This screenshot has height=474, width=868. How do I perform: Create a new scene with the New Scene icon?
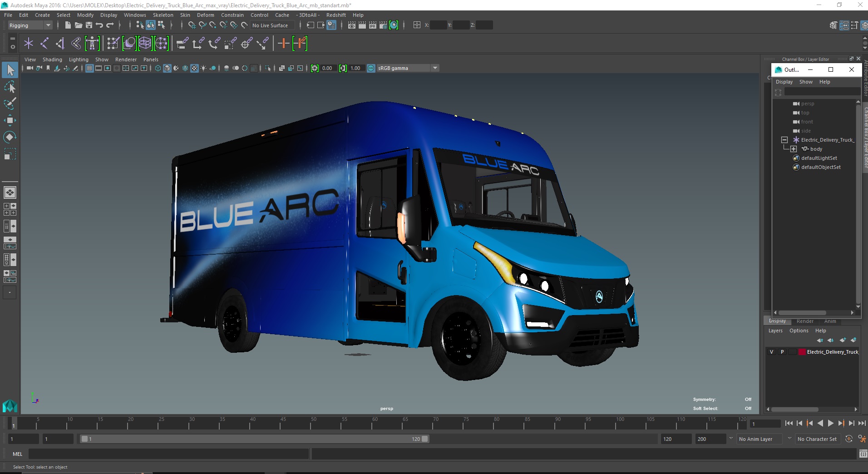tap(68, 25)
